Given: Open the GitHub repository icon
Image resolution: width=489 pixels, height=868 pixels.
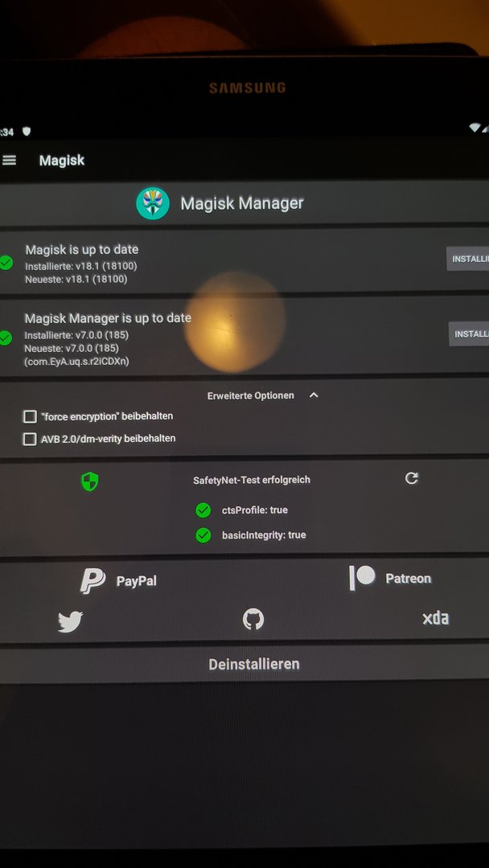Looking at the screenshot, I should pyautogui.click(x=253, y=619).
